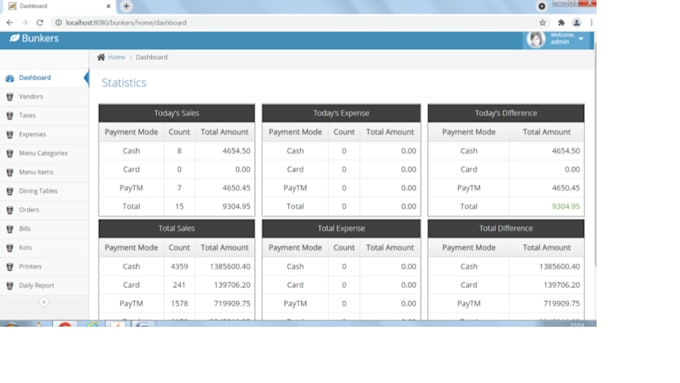
Task: Click the green 9304.95 total in Today's Difference
Action: (x=566, y=206)
